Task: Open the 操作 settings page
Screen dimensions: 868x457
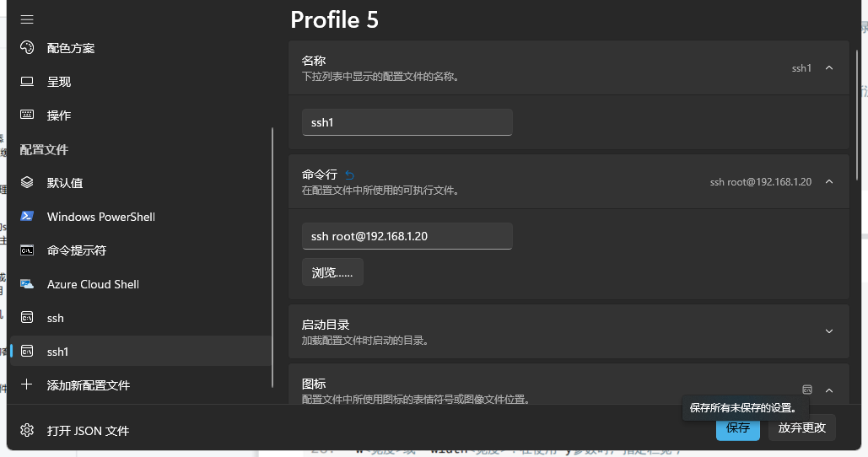Action: click(141, 116)
